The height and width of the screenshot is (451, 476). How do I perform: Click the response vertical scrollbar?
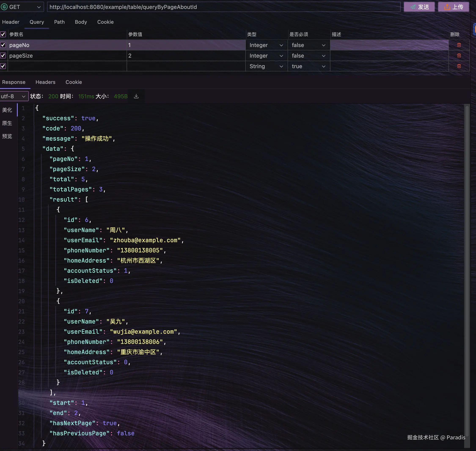(467, 264)
